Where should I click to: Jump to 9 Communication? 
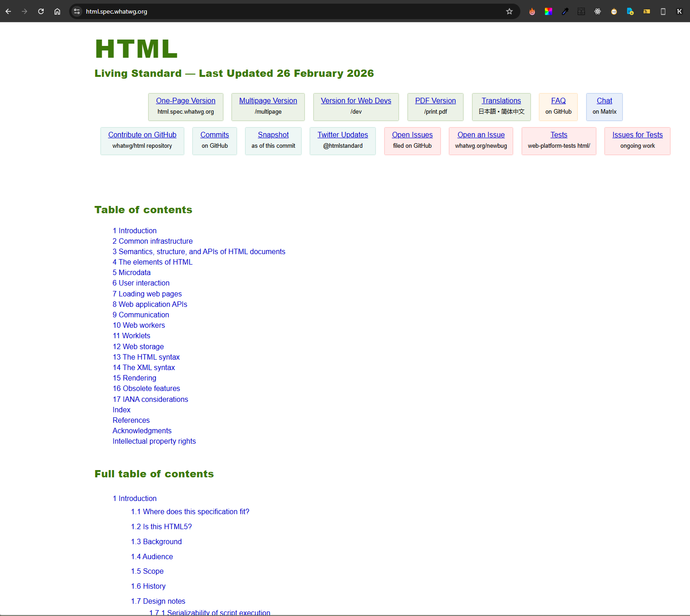(x=141, y=315)
